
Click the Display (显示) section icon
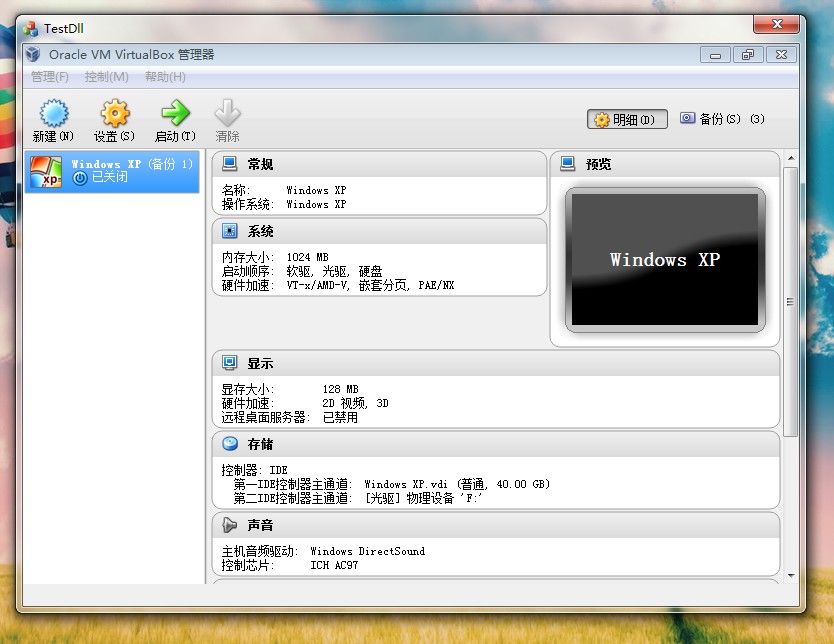click(x=230, y=363)
